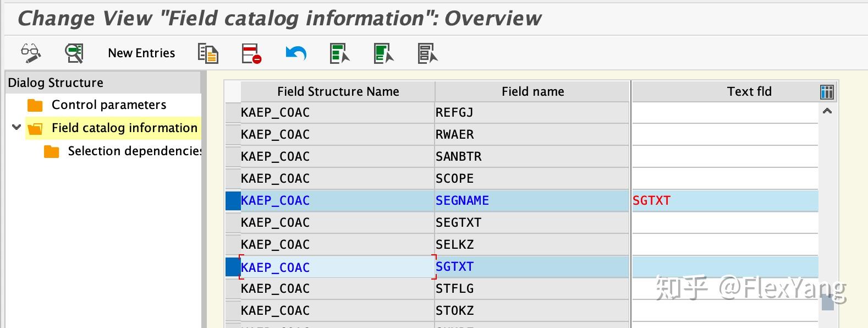Toggle the row selector for the STFLG row
Viewport: 868px width, 328px height.
coord(233,288)
